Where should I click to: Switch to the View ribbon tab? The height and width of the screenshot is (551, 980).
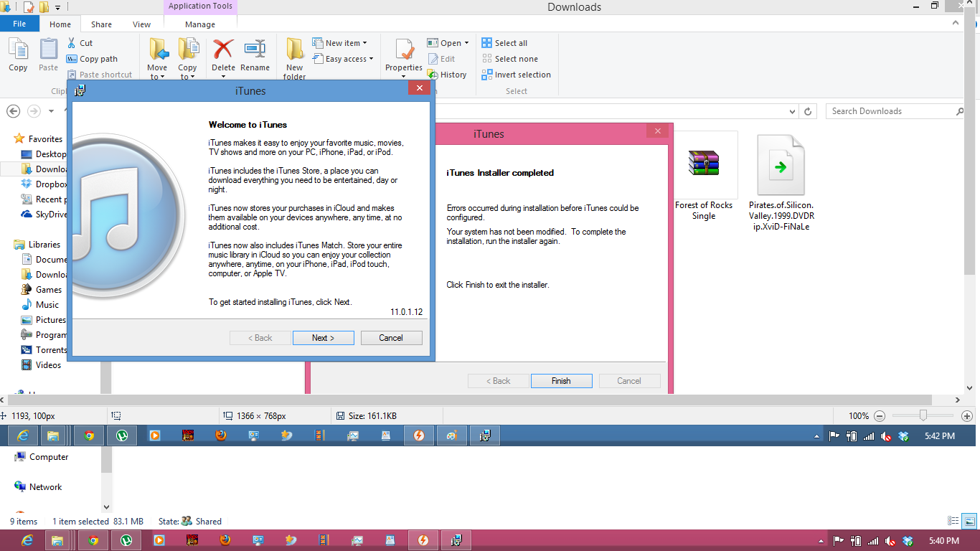(x=142, y=24)
